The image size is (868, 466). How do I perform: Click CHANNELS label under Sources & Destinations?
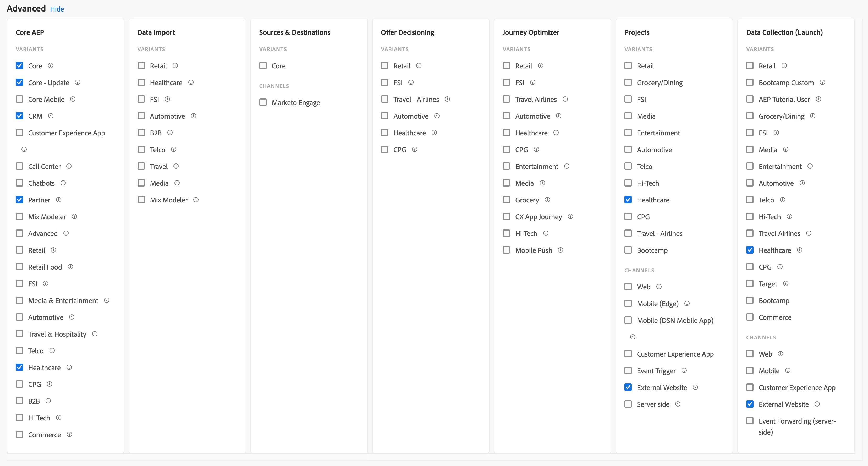pyautogui.click(x=274, y=86)
